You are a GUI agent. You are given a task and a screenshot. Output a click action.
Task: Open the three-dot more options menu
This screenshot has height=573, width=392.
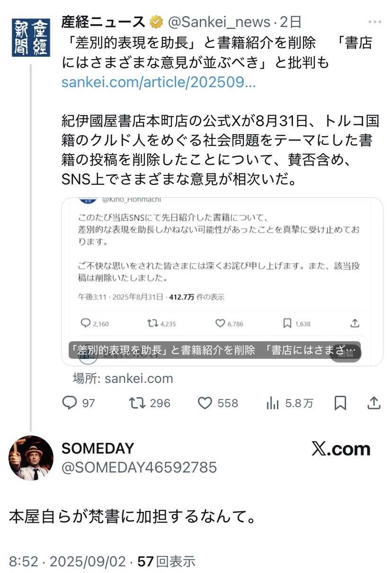tap(375, 22)
